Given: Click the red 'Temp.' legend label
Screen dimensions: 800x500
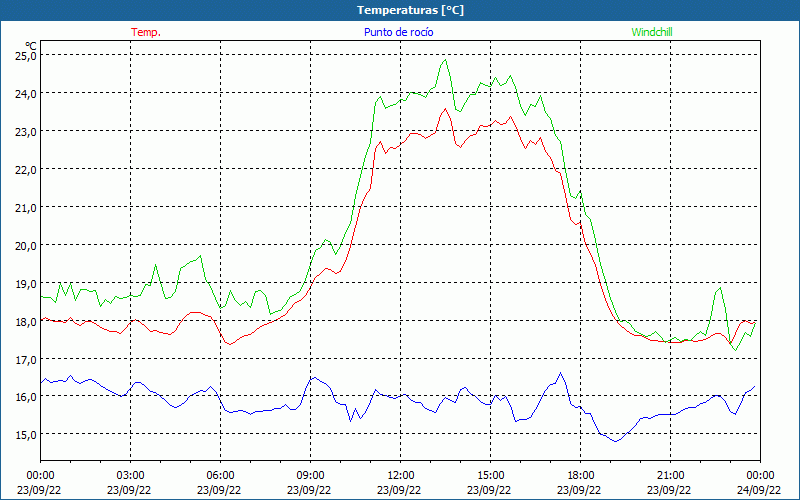Looking at the screenshot, I should tap(146, 32).
